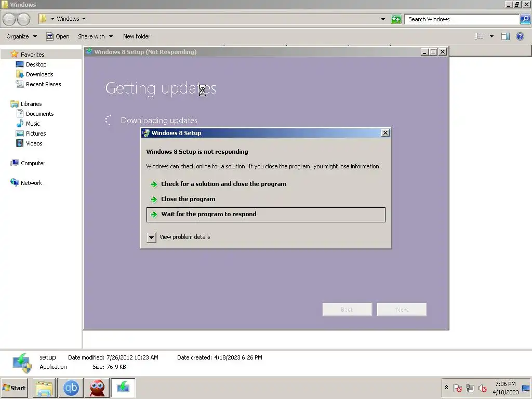Expand View problem details
This screenshot has width=532, height=399.
click(151, 237)
